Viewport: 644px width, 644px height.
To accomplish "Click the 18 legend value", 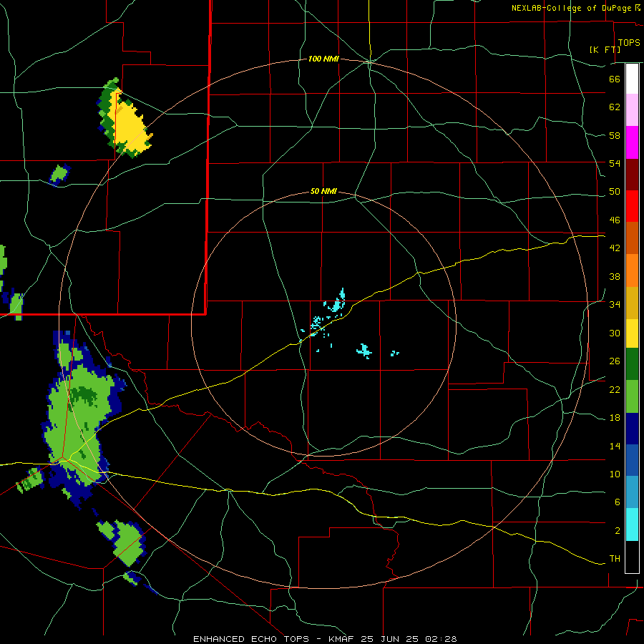I will pyautogui.click(x=615, y=418).
